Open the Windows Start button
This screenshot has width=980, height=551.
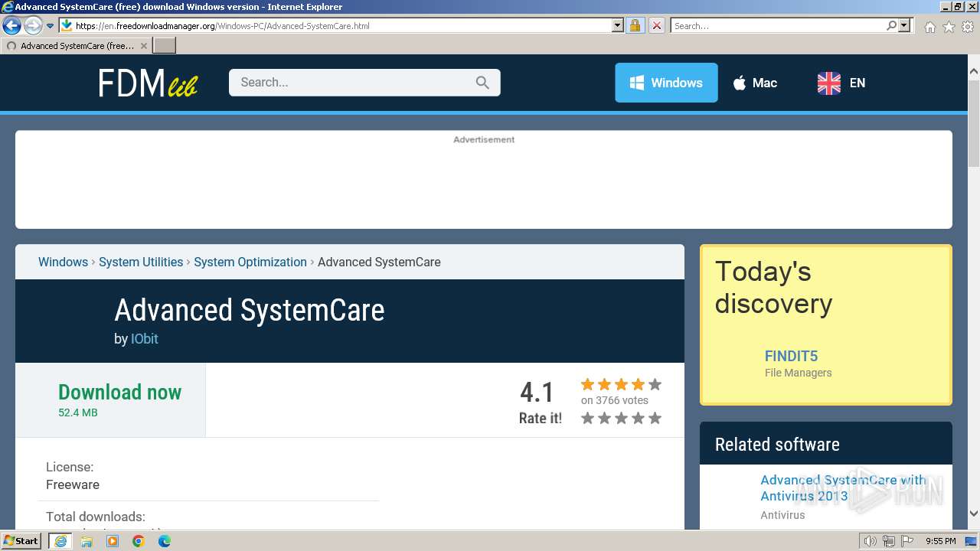[x=21, y=541]
